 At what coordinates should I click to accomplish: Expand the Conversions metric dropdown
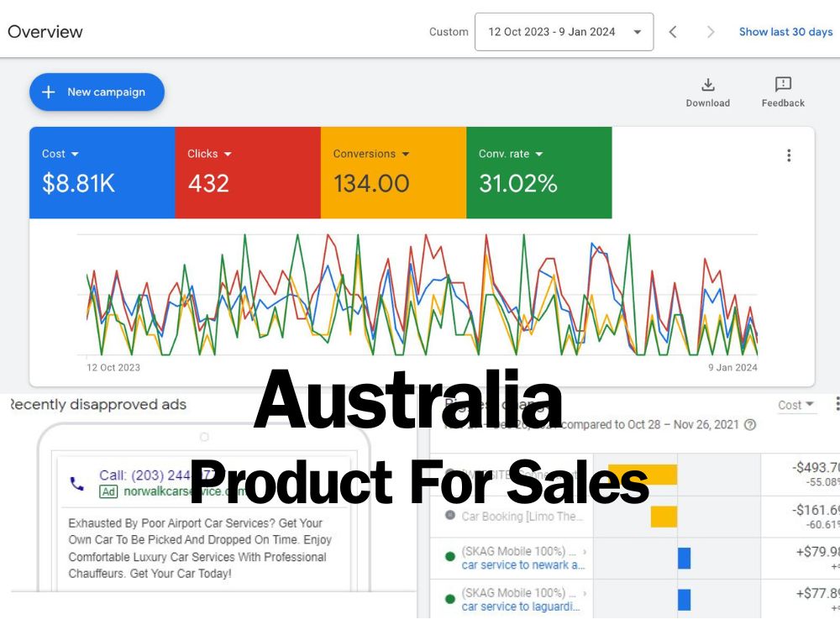406,155
